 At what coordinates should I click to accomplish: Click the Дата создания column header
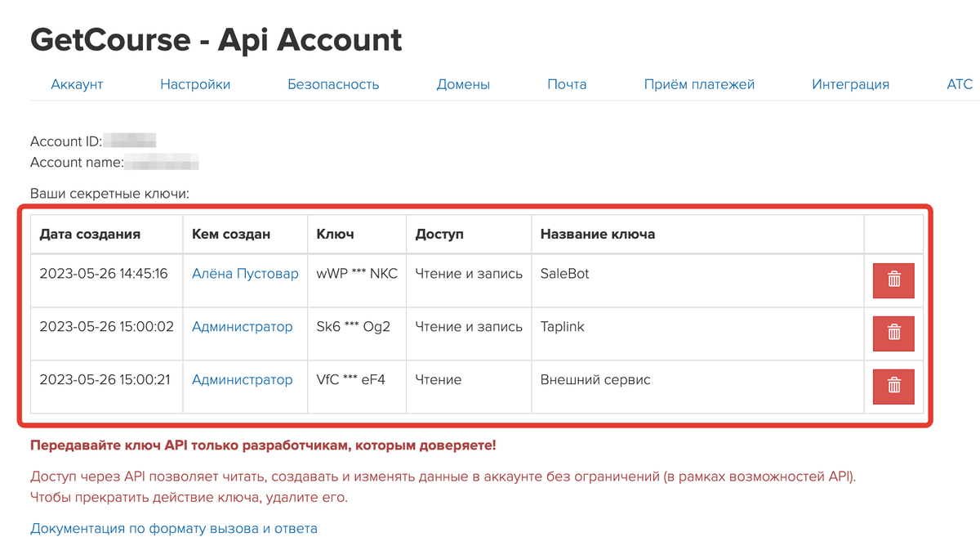tap(85, 234)
